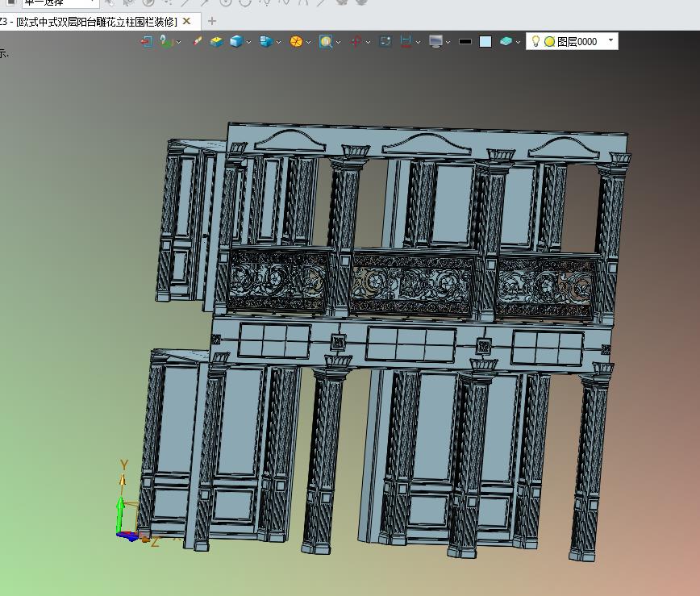Screen dimensions: 700x596
Task: Click the blue and red dimension icon
Action: point(406,41)
